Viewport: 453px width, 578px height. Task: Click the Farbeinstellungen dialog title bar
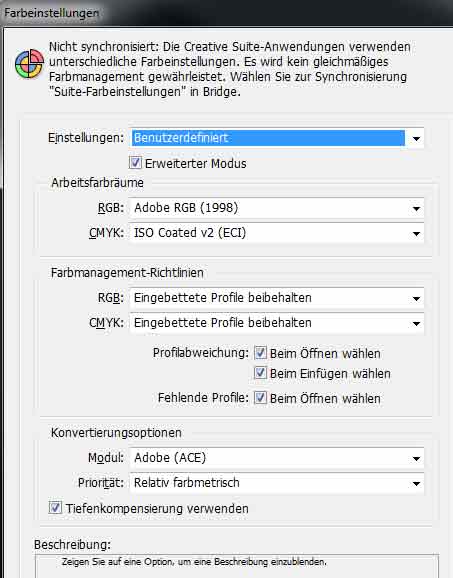(x=226, y=13)
